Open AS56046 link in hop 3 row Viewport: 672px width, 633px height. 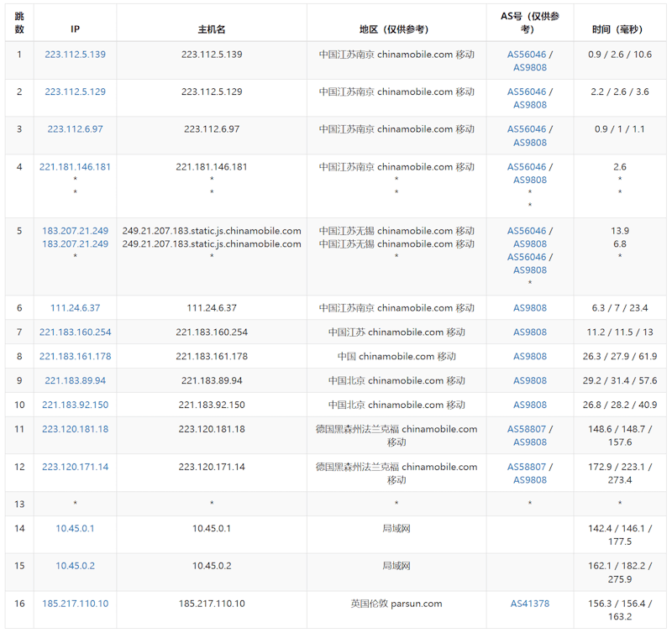coord(527,129)
